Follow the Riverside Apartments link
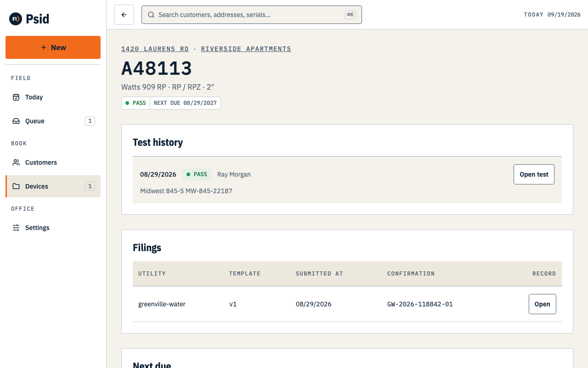Image resolution: width=588 pixels, height=368 pixels. (246, 49)
